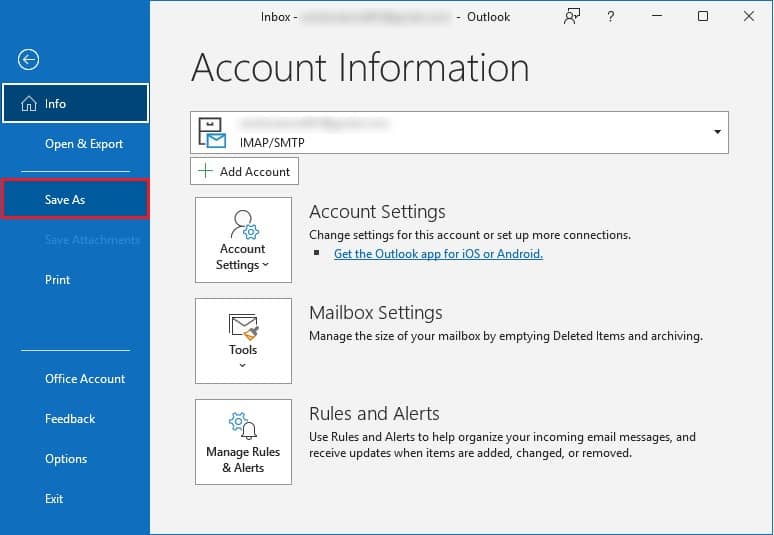The height and width of the screenshot is (535, 774).
Task: Open the Info tab
Action: [75, 103]
